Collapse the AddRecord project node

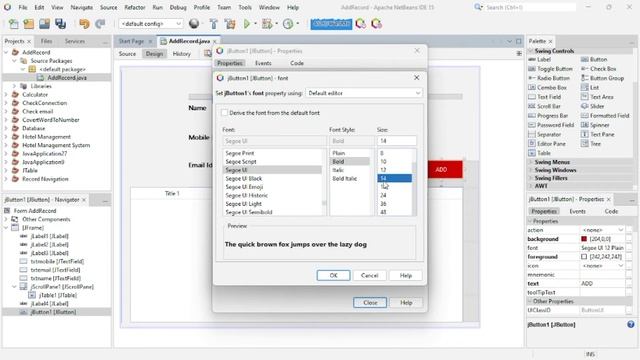point(6,52)
